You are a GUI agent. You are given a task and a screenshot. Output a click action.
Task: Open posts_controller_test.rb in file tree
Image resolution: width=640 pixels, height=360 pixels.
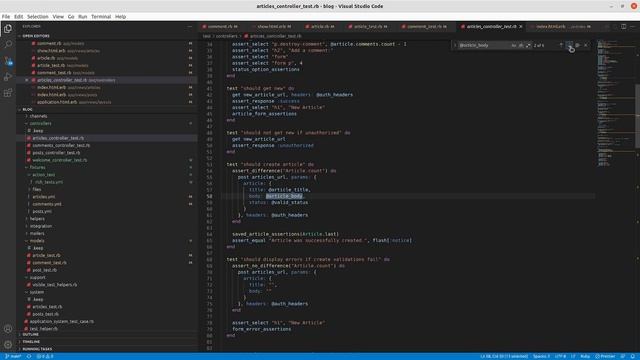click(107, 153)
